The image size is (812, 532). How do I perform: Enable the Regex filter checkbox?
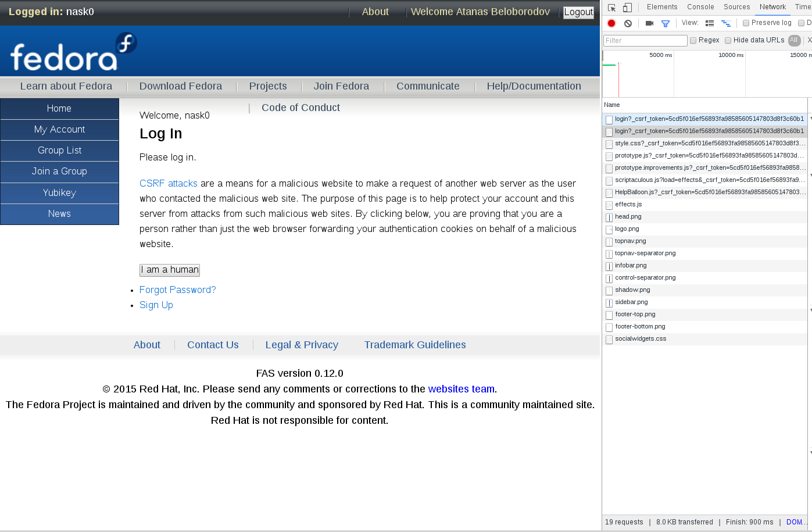pos(693,41)
